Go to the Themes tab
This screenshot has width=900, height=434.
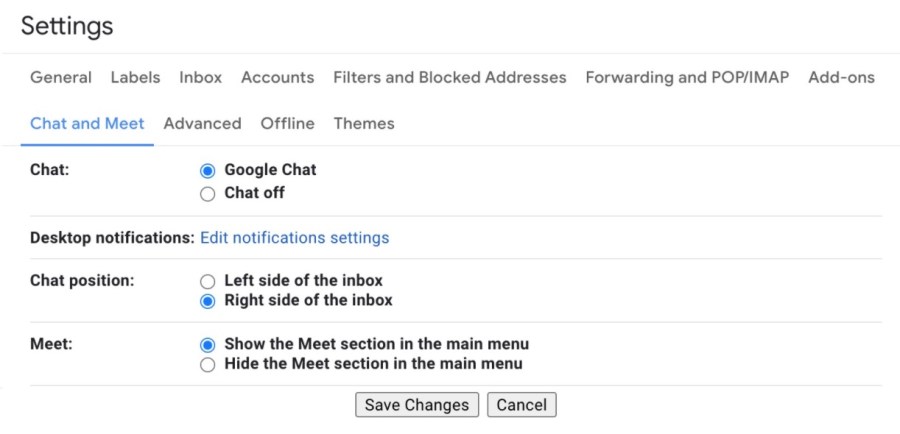pos(364,124)
